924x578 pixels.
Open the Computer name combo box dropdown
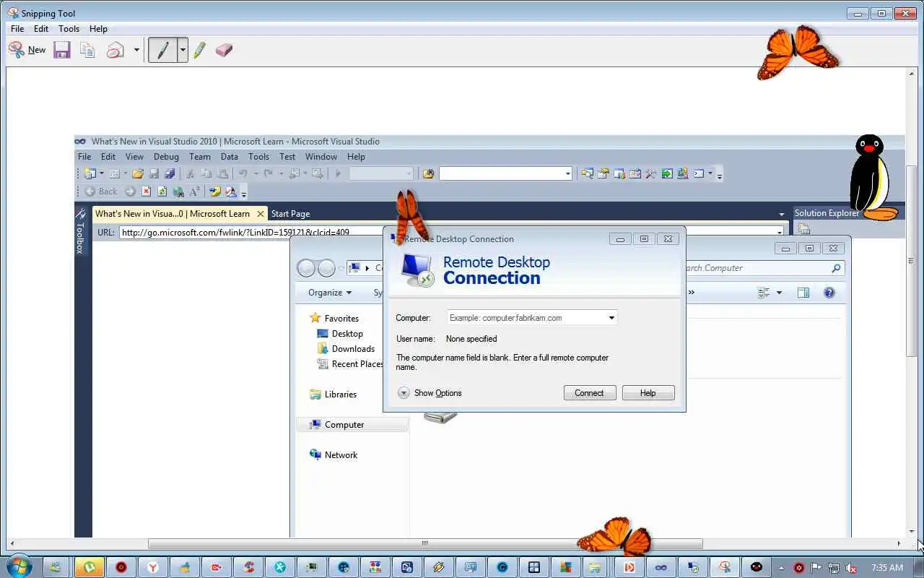point(611,318)
